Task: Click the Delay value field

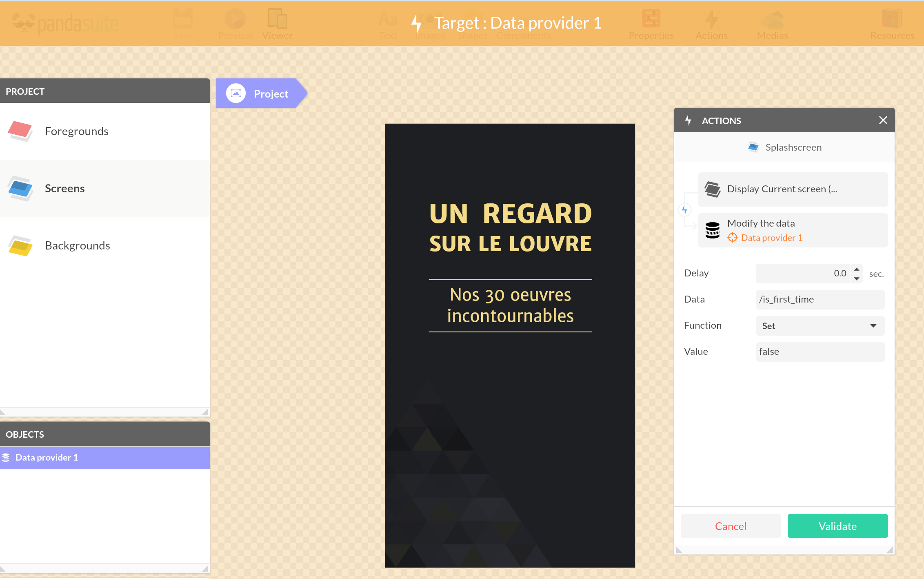Action: [x=803, y=273]
